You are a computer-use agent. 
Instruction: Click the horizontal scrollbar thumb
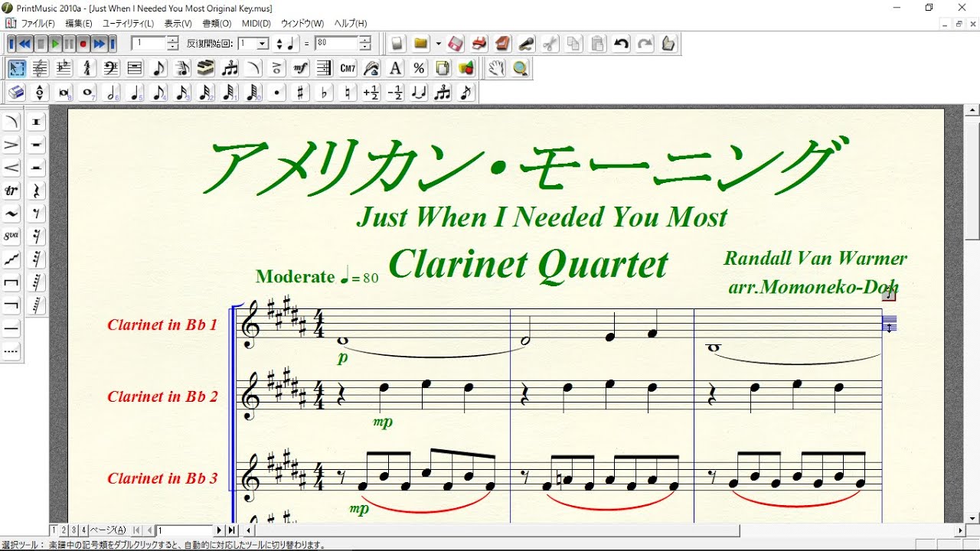click(498, 530)
